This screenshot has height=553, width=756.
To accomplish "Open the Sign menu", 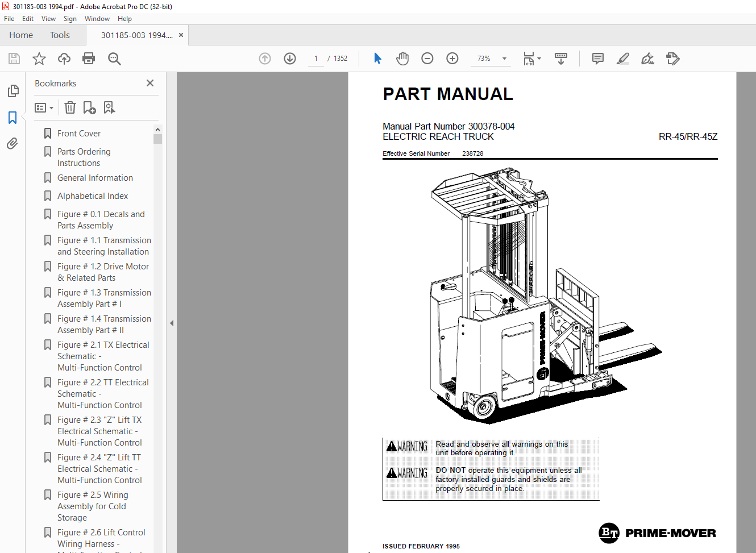I will pos(70,19).
